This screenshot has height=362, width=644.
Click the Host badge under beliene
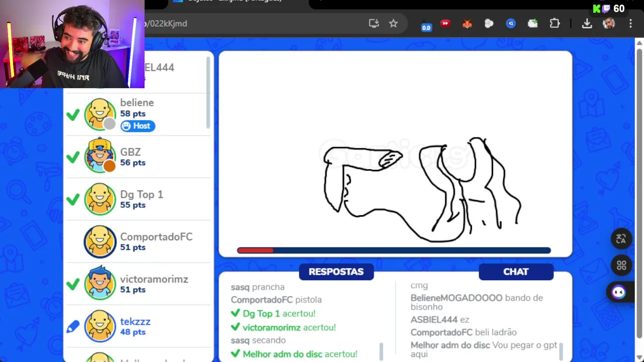(138, 126)
